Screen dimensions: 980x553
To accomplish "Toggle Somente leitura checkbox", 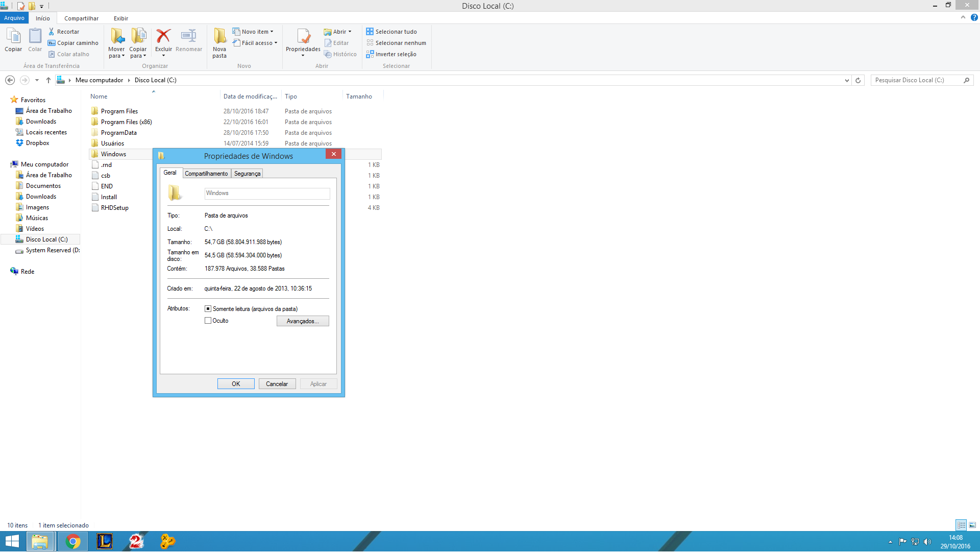I will point(208,309).
